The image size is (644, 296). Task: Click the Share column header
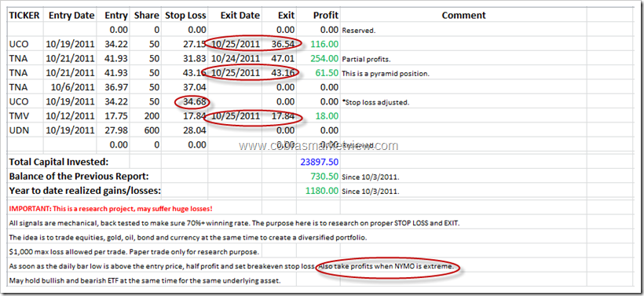pyautogui.click(x=146, y=16)
